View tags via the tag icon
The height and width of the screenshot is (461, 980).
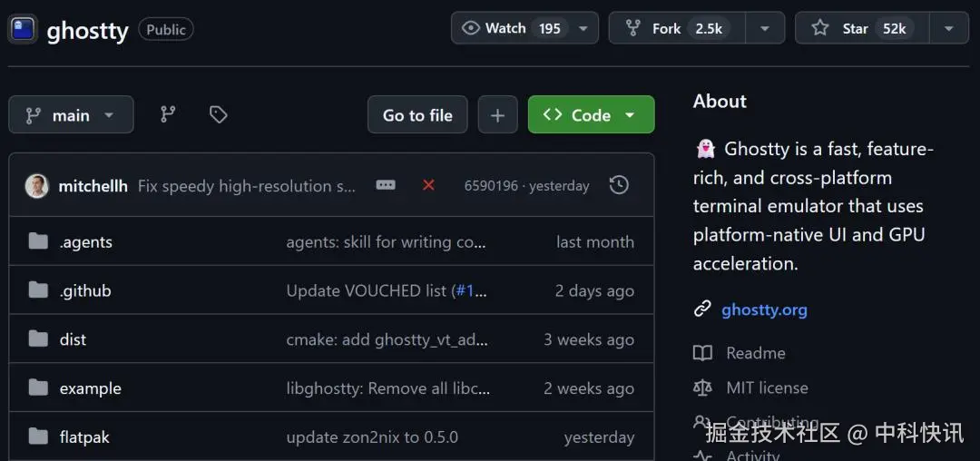point(218,114)
